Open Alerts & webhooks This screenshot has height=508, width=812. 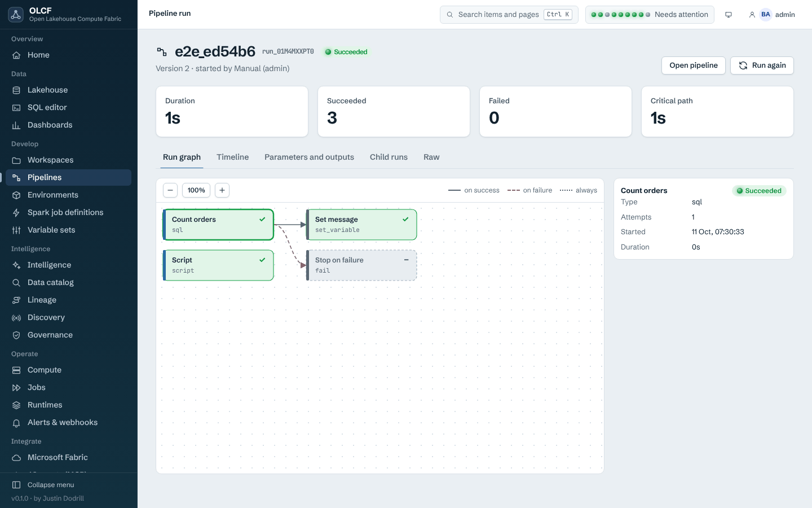[68, 422]
